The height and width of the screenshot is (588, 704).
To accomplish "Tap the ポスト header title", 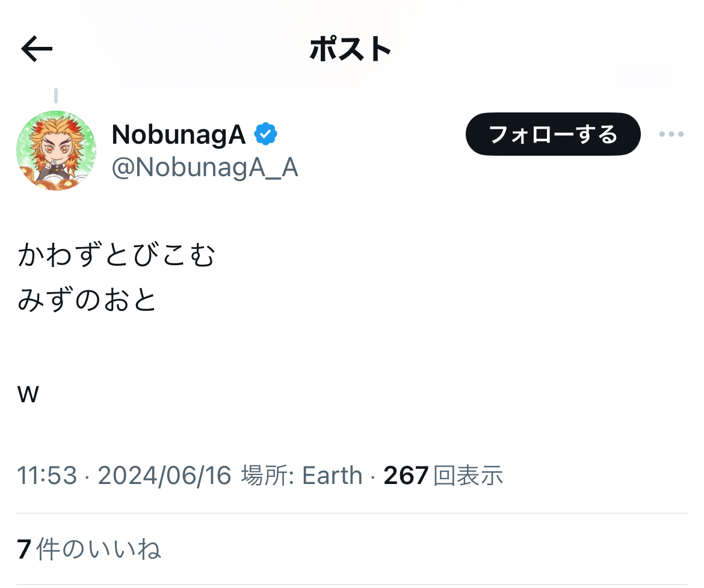I will (x=351, y=49).
